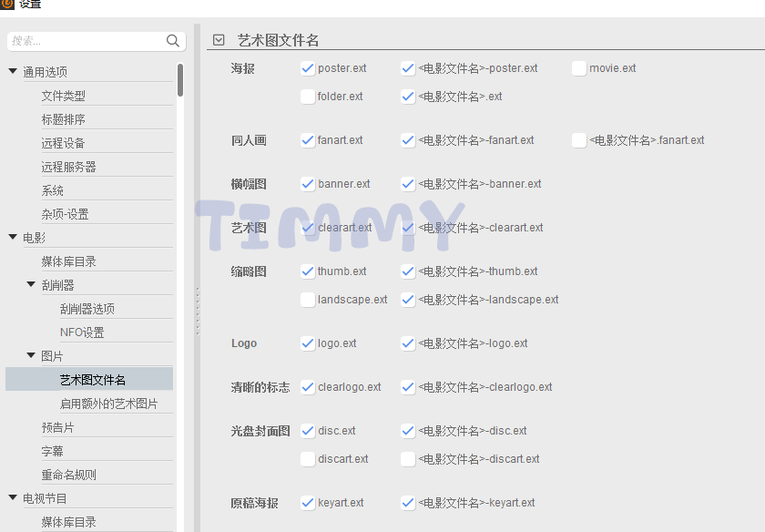
Task: Enable the movie.ext checkbox
Action: (579, 68)
